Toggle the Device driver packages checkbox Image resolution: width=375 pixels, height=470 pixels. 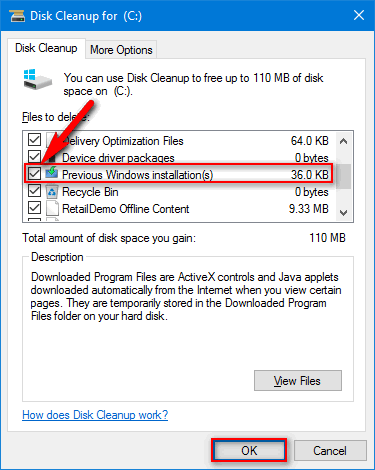[x=34, y=156]
